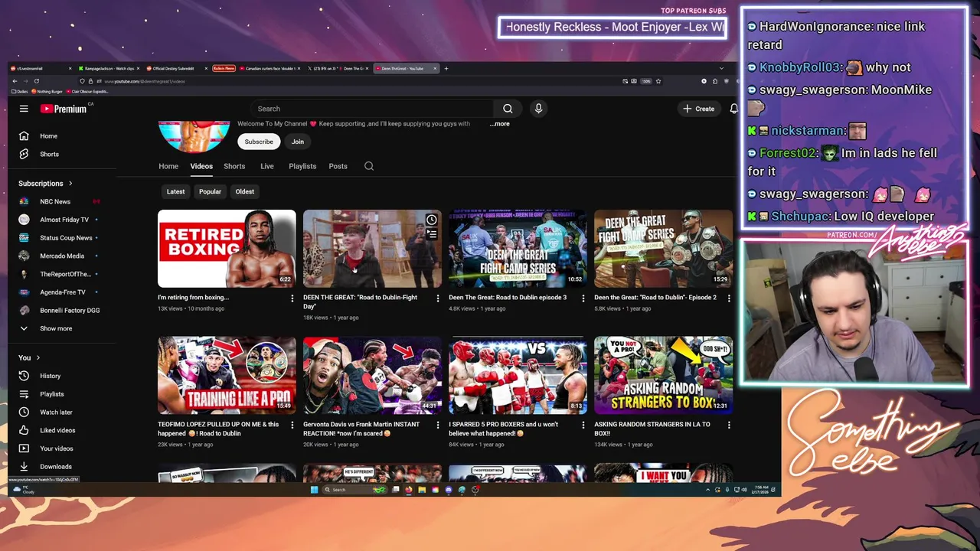Open a new browser tab

(x=446, y=68)
